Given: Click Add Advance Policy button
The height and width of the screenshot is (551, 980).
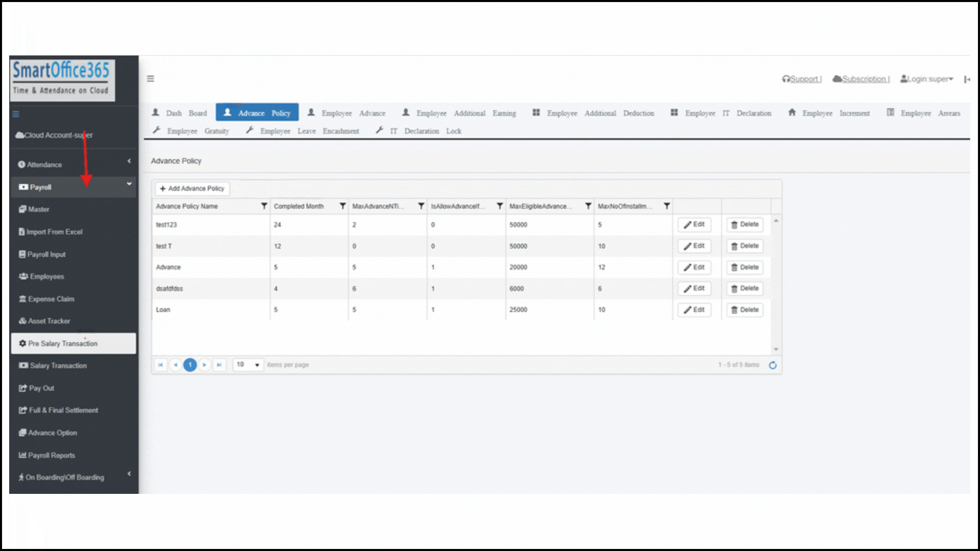Looking at the screenshot, I should click(x=192, y=189).
